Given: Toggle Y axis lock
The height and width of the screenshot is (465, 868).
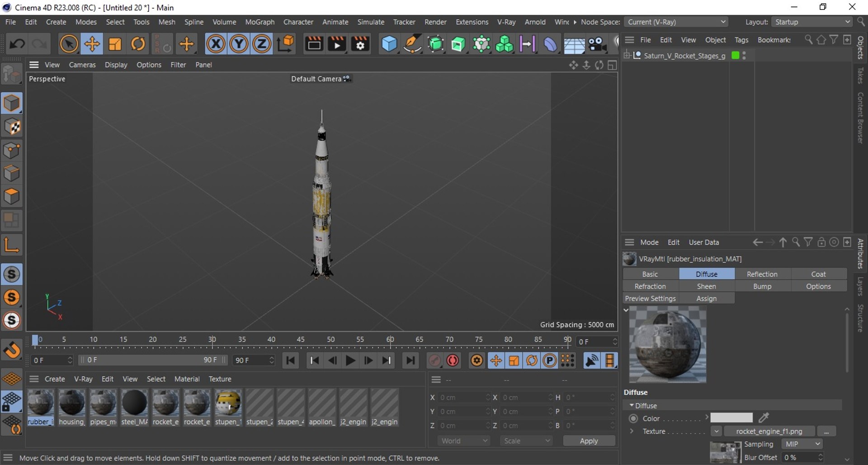Looking at the screenshot, I should [x=239, y=44].
